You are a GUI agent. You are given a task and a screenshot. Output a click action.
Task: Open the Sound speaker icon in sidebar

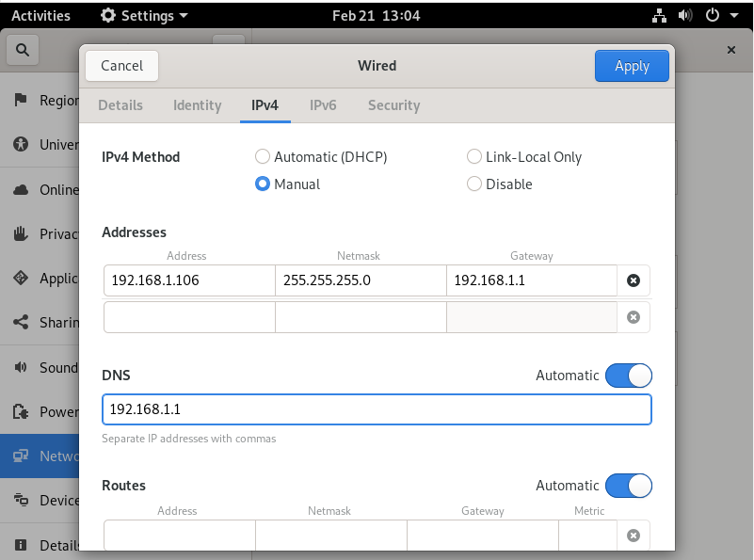(x=21, y=367)
